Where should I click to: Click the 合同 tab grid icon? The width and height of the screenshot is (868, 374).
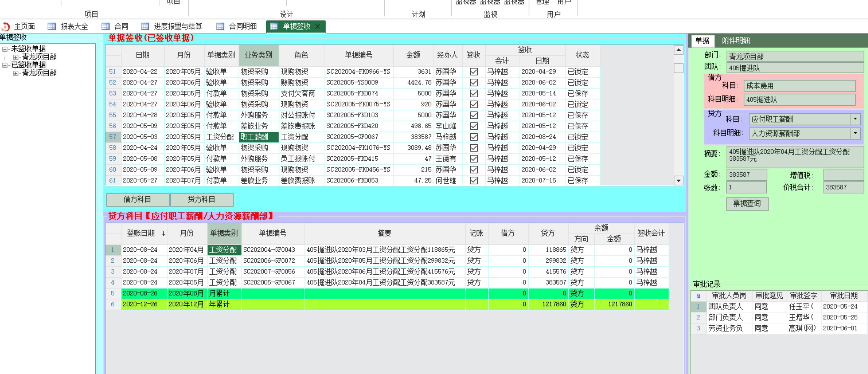point(106,26)
